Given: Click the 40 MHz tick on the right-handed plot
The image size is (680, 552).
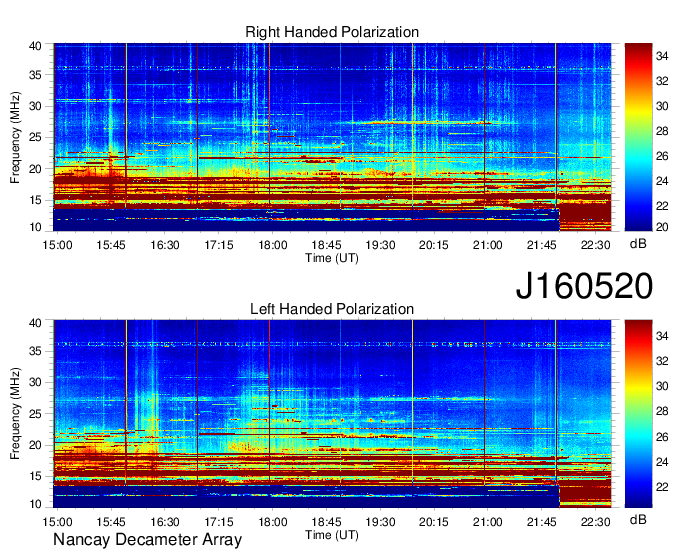Looking at the screenshot, I should (35, 46).
